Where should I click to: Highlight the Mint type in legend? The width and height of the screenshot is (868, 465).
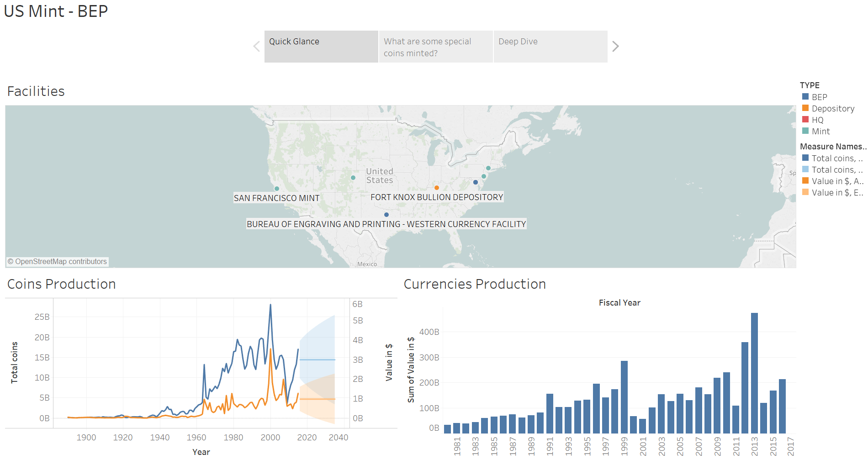(820, 132)
